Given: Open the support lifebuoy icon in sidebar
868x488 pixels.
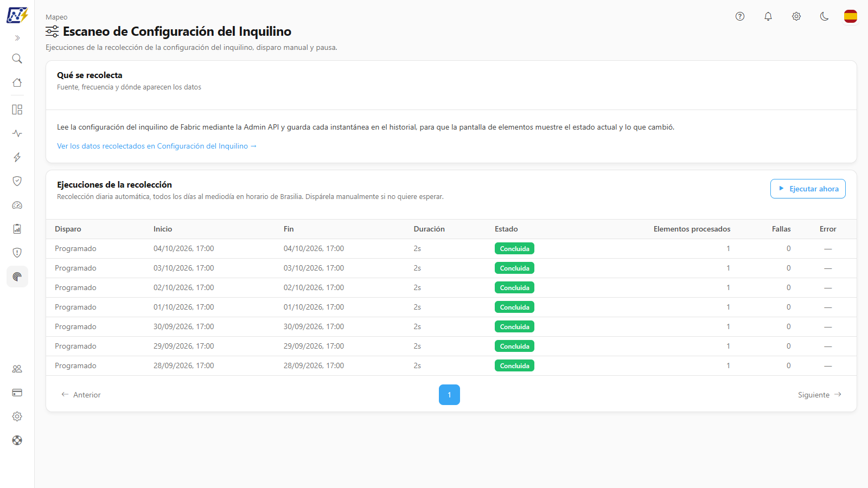Looking at the screenshot, I should pyautogui.click(x=17, y=440).
